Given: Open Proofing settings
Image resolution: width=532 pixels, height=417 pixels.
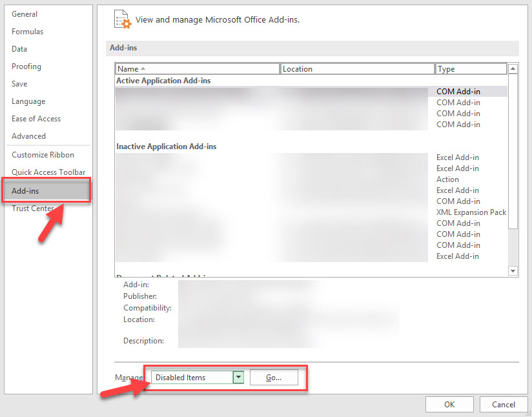Looking at the screenshot, I should pyautogui.click(x=26, y=66).
